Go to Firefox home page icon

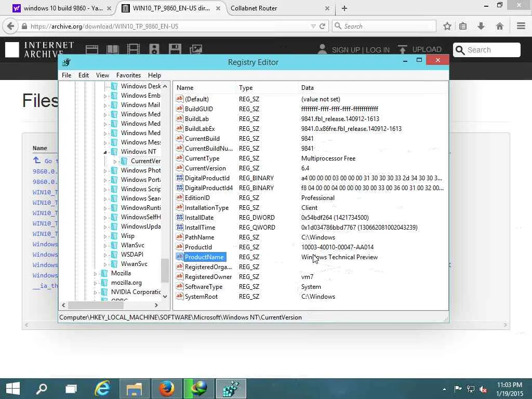point(499,26)
